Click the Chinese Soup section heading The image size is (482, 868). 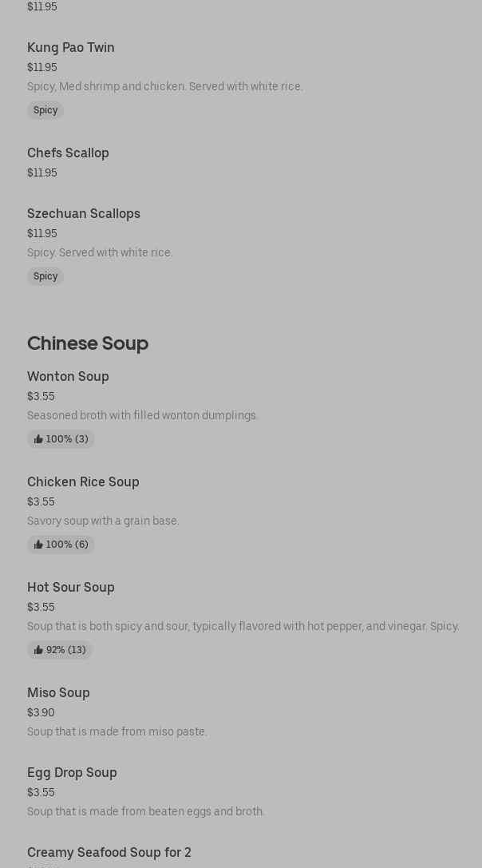[x=88, y=343]
